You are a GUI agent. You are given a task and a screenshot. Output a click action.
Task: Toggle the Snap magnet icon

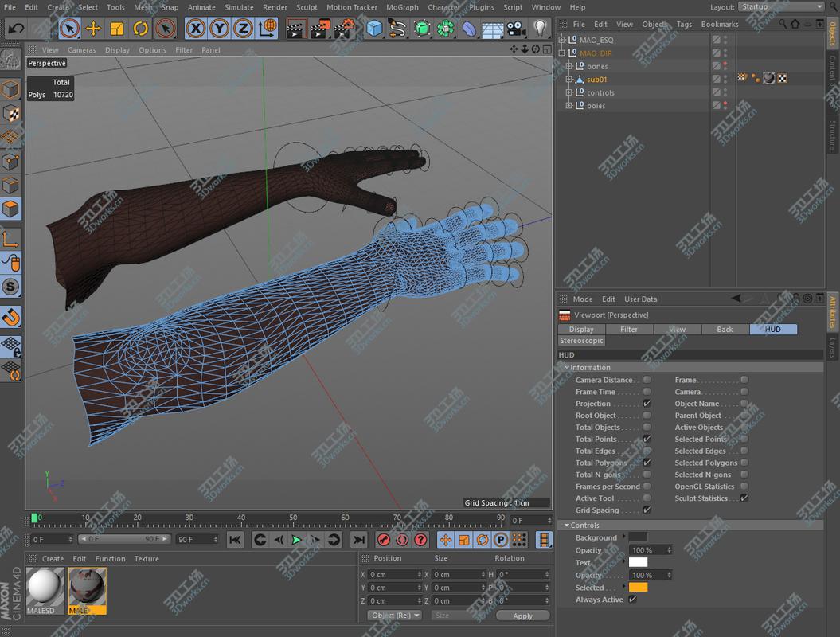(10, 317)
